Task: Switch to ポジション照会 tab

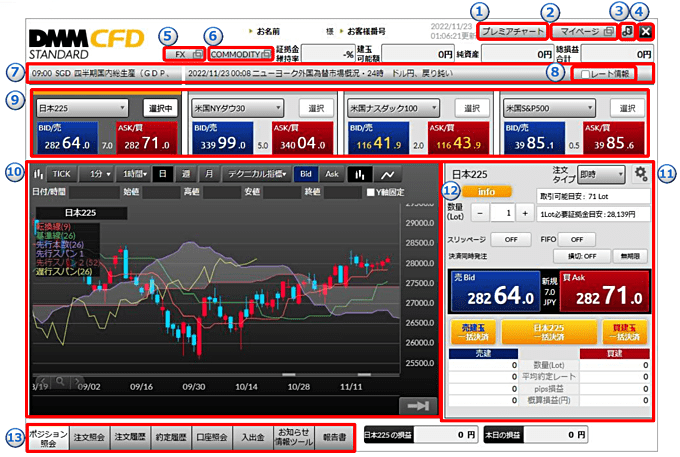Action: tap(48, 437)
